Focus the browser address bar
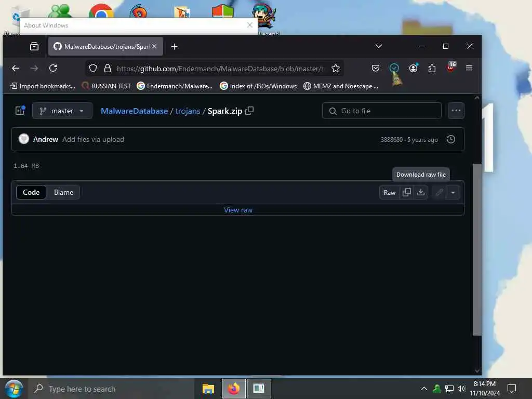Screen dimensions: 532x399 tap(220, 69)
